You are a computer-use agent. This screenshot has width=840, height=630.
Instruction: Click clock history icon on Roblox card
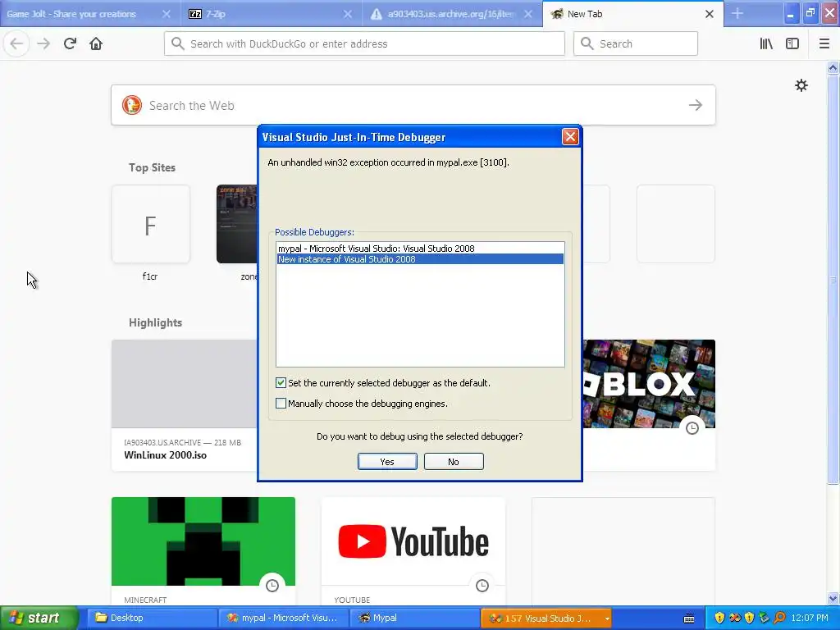click(x=692, y=427)
